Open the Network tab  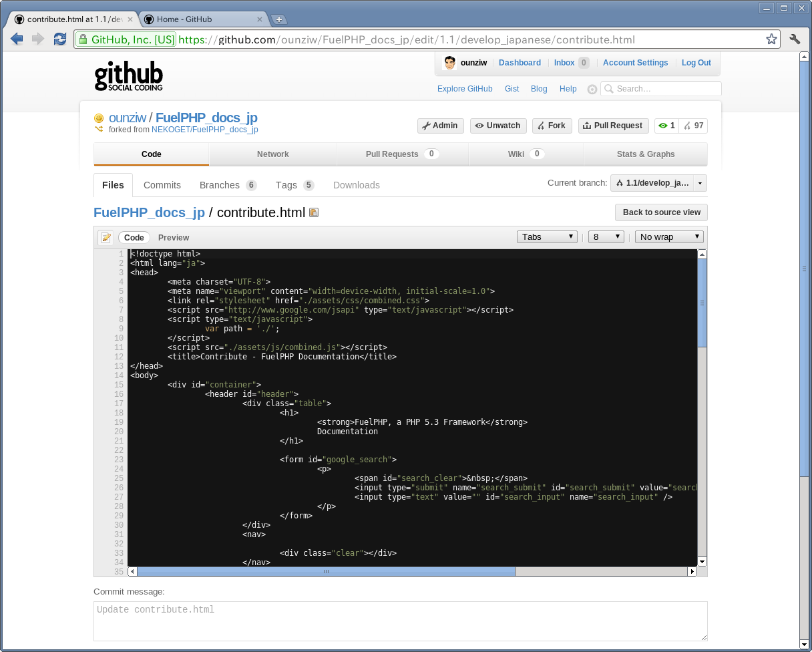(273, 154)
